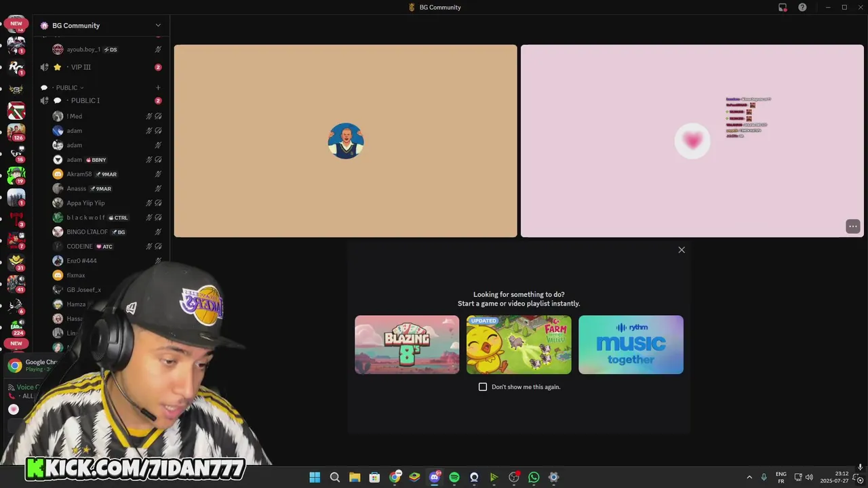Screen dimensions: 868x488
Task: Click Google Chrome activity icon in user panel
Action: point(14,366)
